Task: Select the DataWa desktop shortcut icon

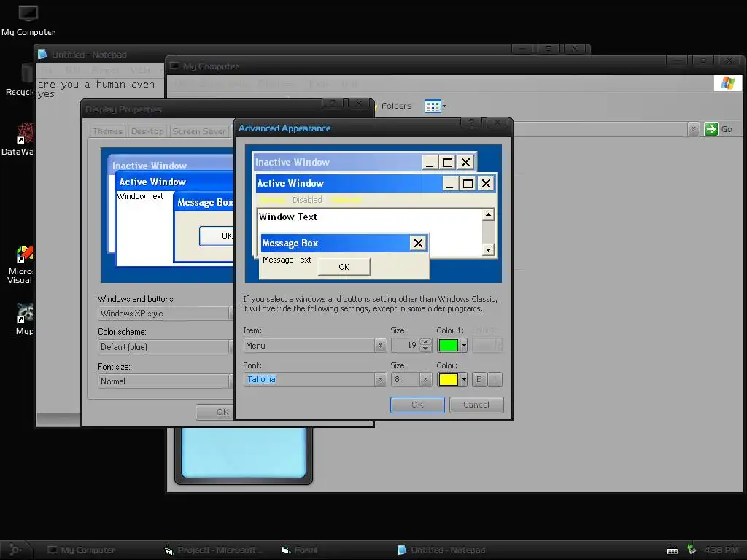Action: click(19, 139)
